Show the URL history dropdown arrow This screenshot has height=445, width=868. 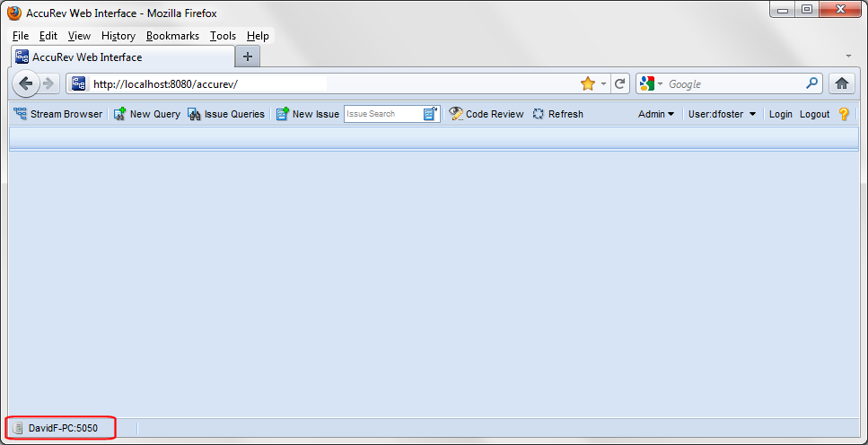coord(604,83)
